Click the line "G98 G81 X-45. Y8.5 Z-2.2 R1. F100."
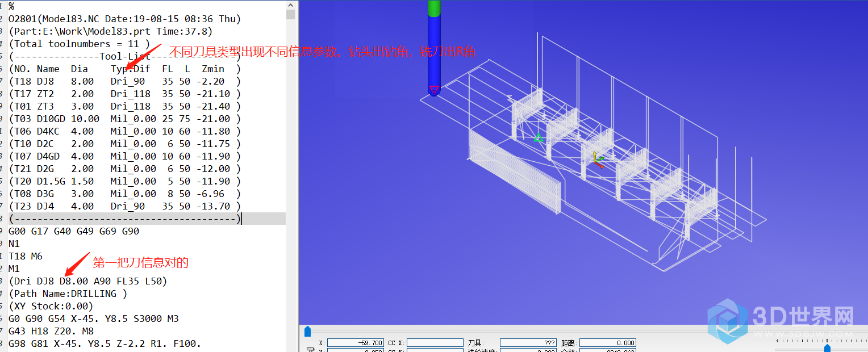The image size is (868, 352). [x=105, y=343]
